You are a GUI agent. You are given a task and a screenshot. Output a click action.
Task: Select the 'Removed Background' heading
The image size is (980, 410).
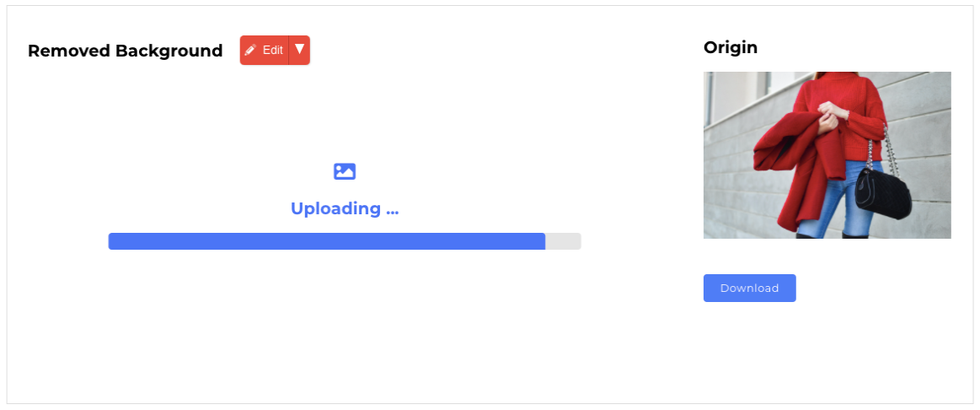(x=125, y=51)
